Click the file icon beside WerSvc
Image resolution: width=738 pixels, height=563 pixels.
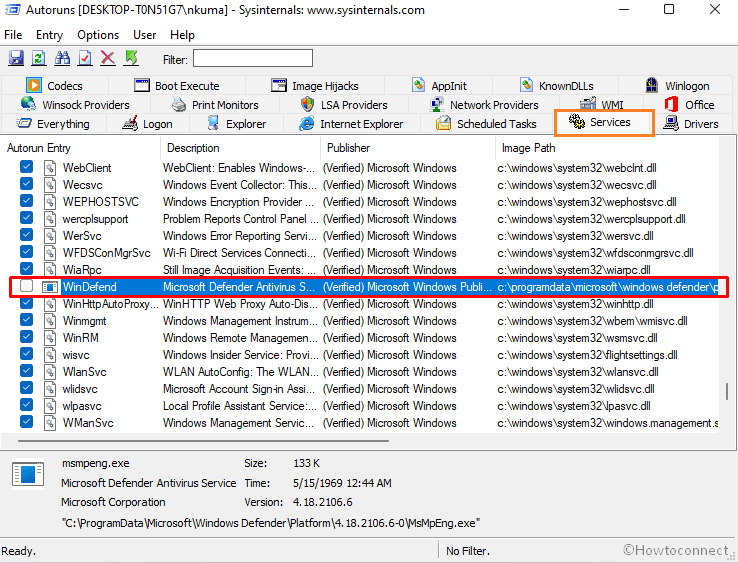coord(49,236)
